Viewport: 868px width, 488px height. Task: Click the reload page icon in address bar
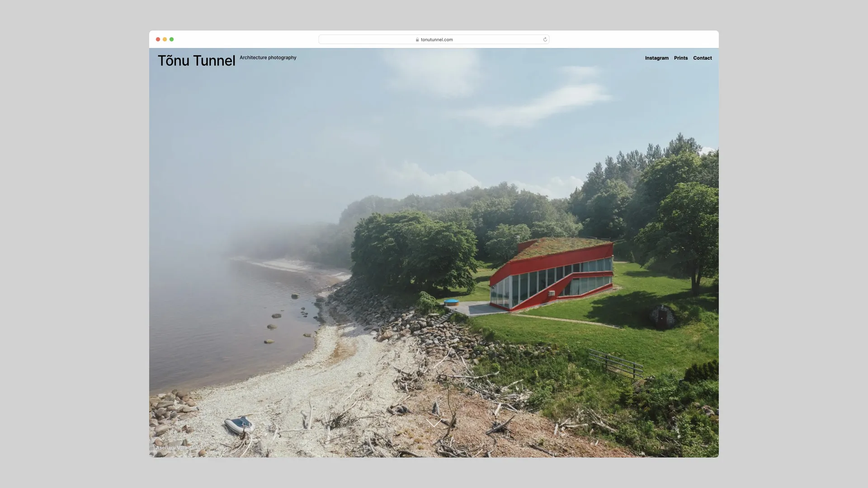[545, 39]
